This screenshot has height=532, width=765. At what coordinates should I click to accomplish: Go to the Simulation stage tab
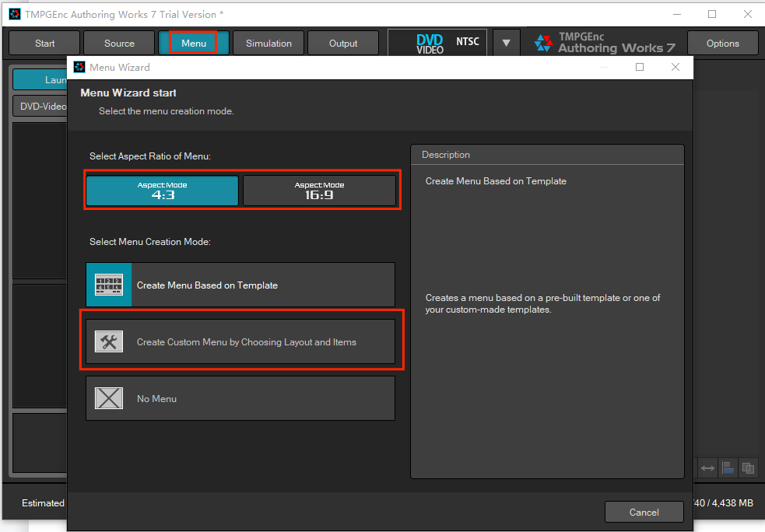pyautogui.click(x=268, y=43)
